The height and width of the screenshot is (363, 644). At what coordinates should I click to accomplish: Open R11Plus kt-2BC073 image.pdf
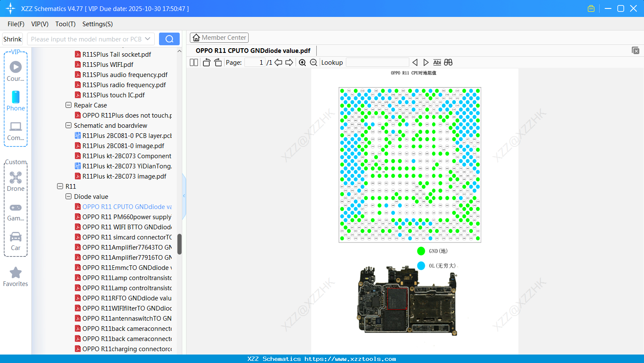point(124,176)
